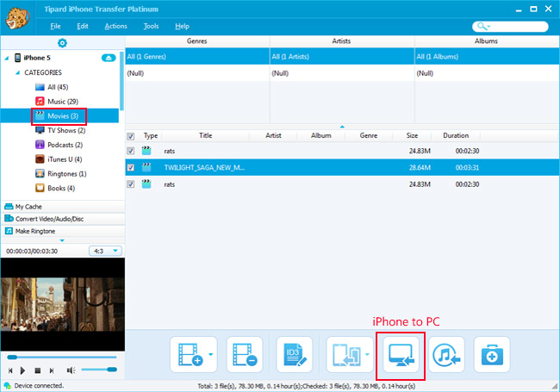Image resolution: width=560 pixels, height=392 pixels.
Task: Click the device-to-device transfer icon
Action: pos(345,354)
